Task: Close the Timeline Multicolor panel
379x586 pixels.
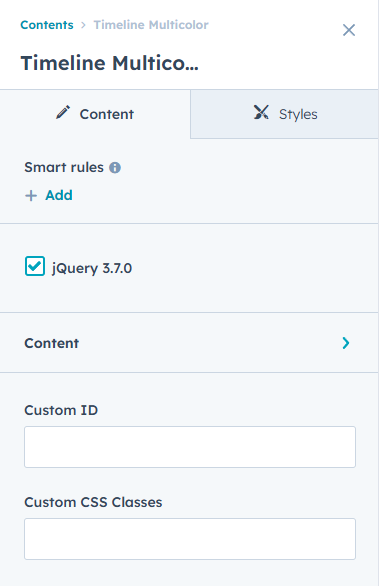Action: pos(349,30)
